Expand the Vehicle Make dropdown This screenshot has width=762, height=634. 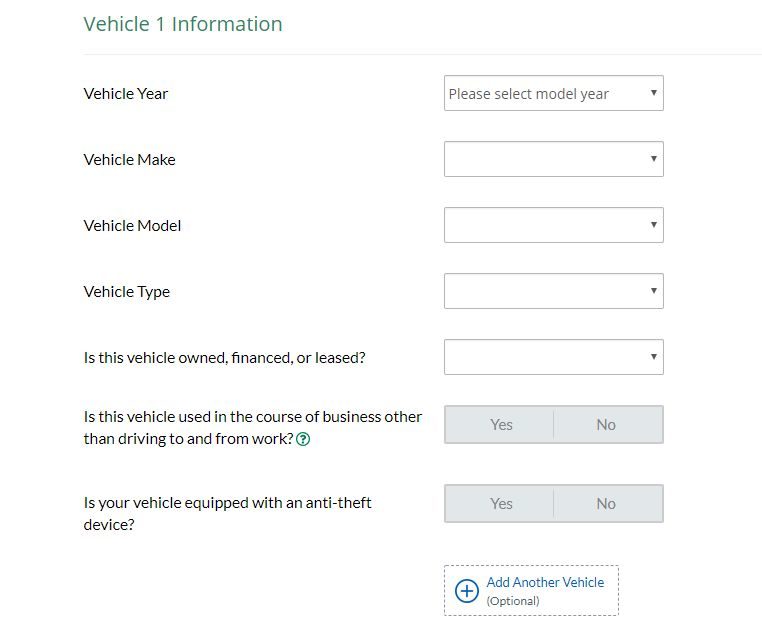(x=554, y=159)
